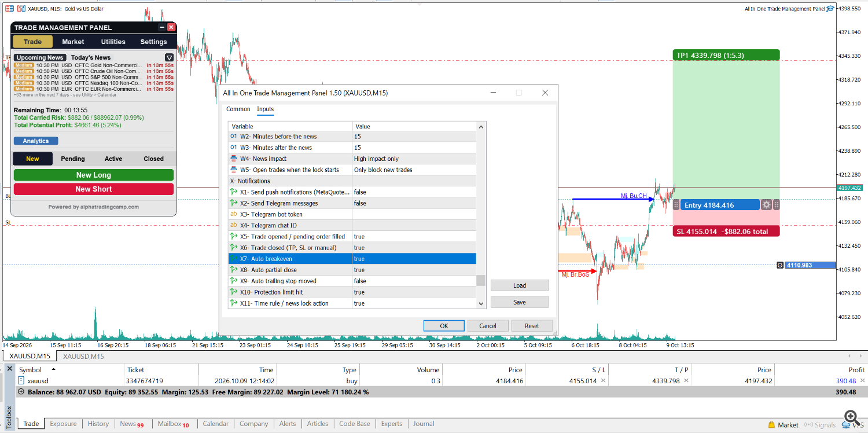The width and height of the screenshot is (868, 433).
Task: Toggle X5 Trade opened notification value
Action: point(414,237)
